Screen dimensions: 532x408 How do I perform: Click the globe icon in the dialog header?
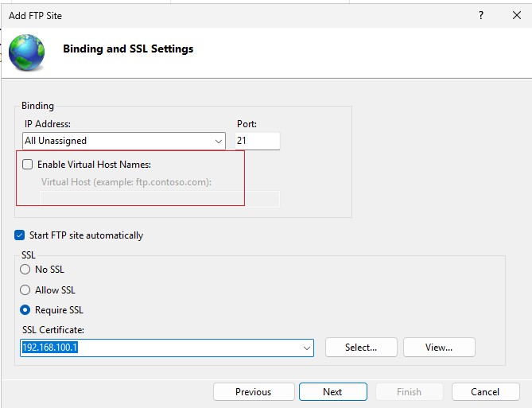pyautogui.click(x=26, y=52)
